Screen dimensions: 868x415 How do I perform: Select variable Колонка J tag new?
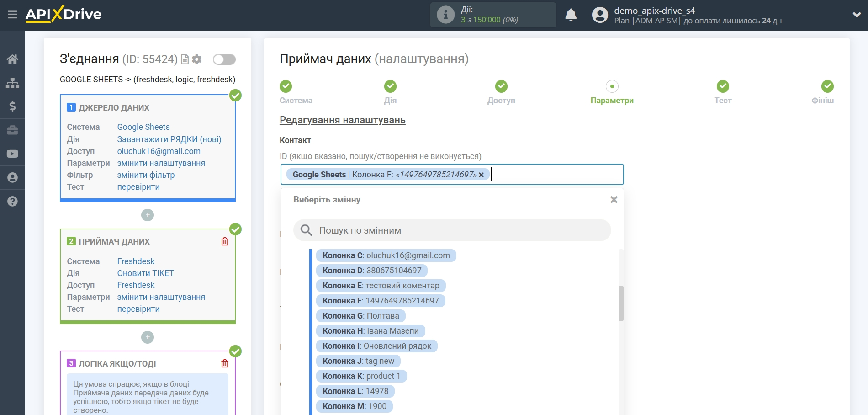[358, 361]
